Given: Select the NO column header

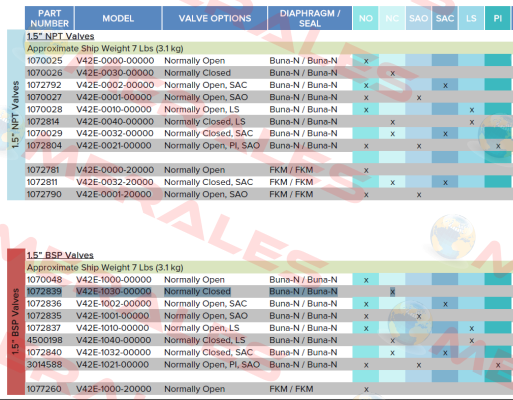Looking at the screenshot, I should tap(366, 18).
